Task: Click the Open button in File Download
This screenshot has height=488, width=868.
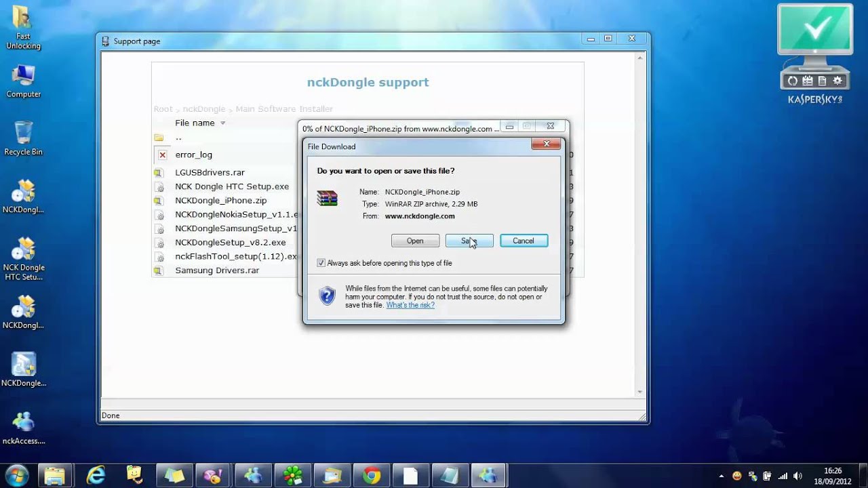Action: 415,241
